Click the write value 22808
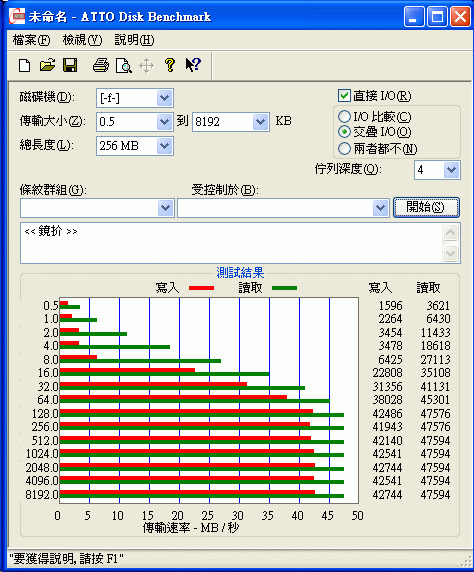Screen dimensions: 474x572 388,373
